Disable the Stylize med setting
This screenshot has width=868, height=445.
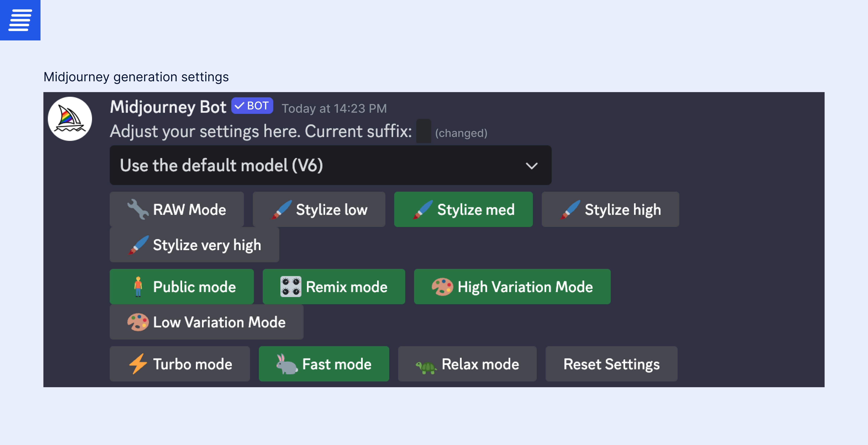pos(463,209)
